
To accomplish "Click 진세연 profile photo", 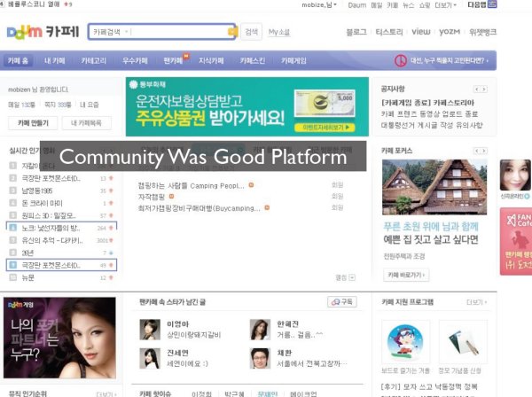I will [150, 358].
